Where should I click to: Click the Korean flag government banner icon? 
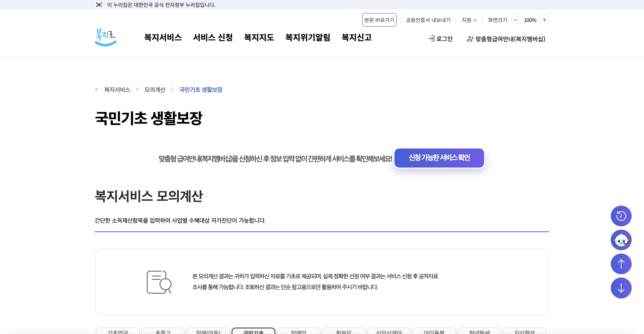tap(99, 4)
